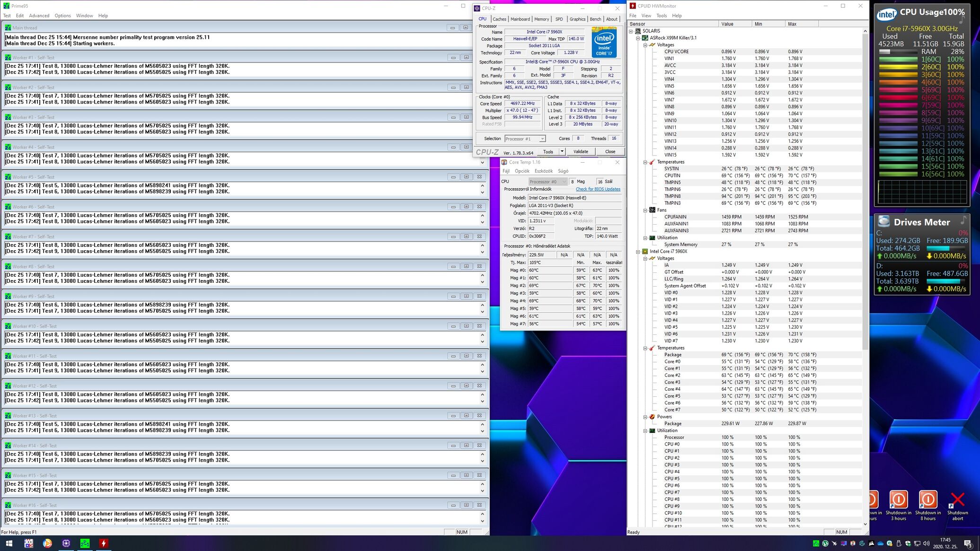Switch to the Memory tab in CPU-Z
Viewport: 980px width, 551px height.
[541, 19]
